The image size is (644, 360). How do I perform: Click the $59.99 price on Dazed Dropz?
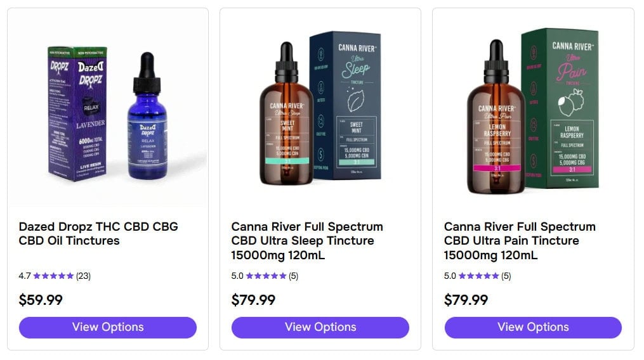click(x=41, y=300)
